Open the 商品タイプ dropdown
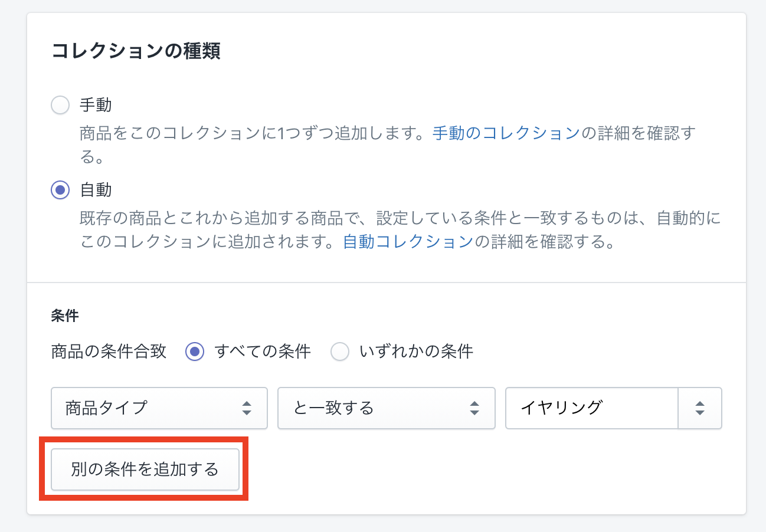The image size is (766, 532). pyautogui.click(x=159, y=408)
